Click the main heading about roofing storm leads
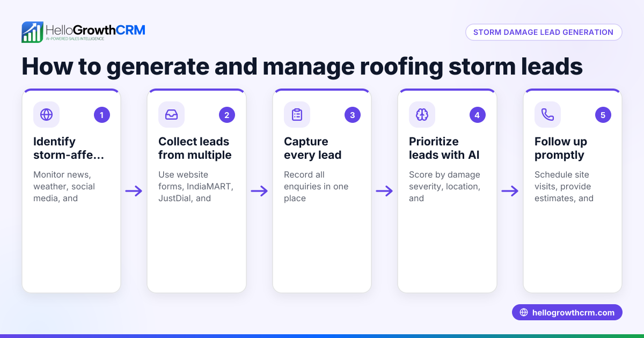Viewport: 644px width, 338px height. pos(302,67)
